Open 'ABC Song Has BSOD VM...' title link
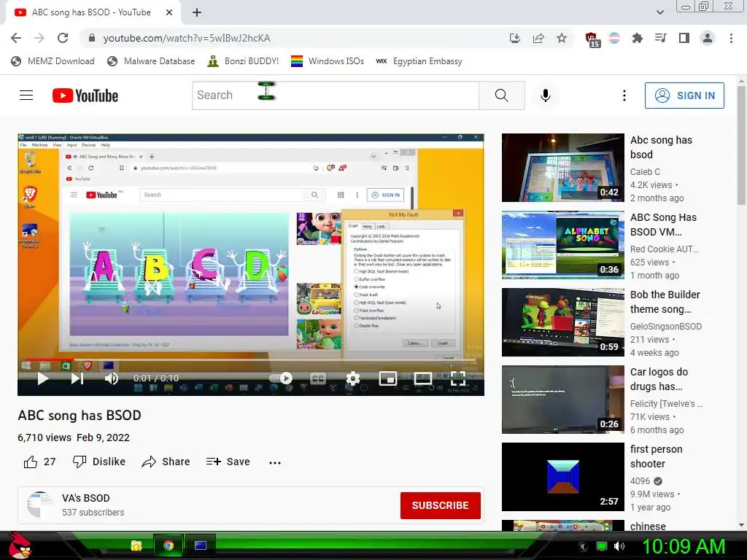747x560 pixels. pos(663,225)
